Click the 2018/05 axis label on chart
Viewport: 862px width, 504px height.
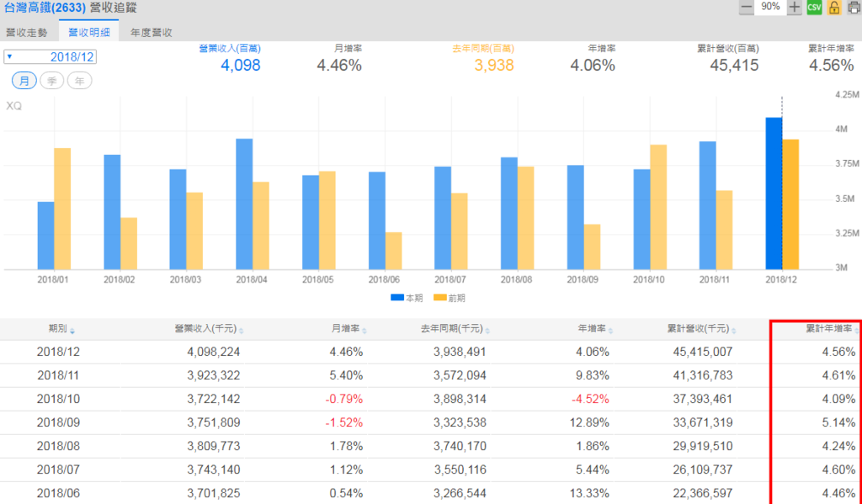(x=317, y=279)
